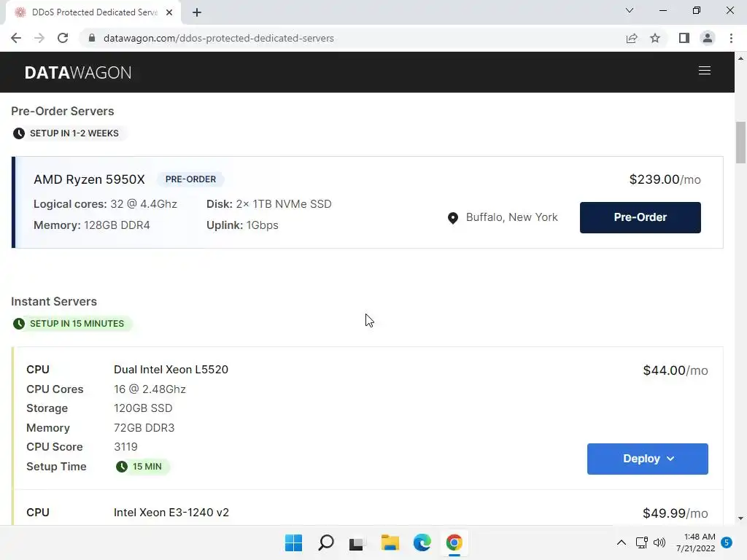Open Task View on taskbar
The image size is (747, 560).
(x=357, y=542)
